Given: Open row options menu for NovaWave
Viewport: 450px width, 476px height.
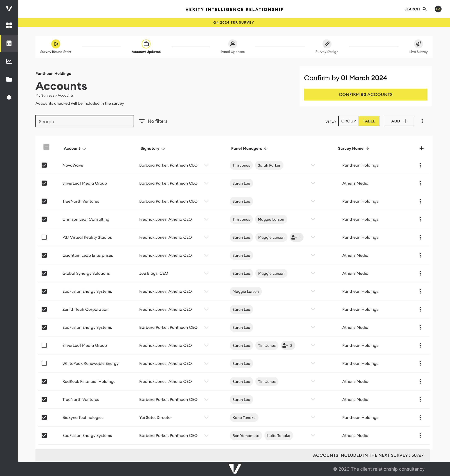Looking at the screenshot, I should click(420, 165).
